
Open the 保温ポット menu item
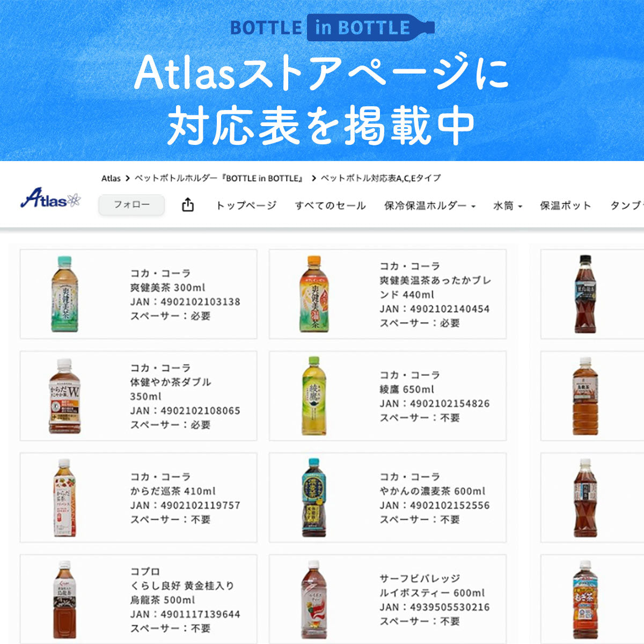pos(566,205)
